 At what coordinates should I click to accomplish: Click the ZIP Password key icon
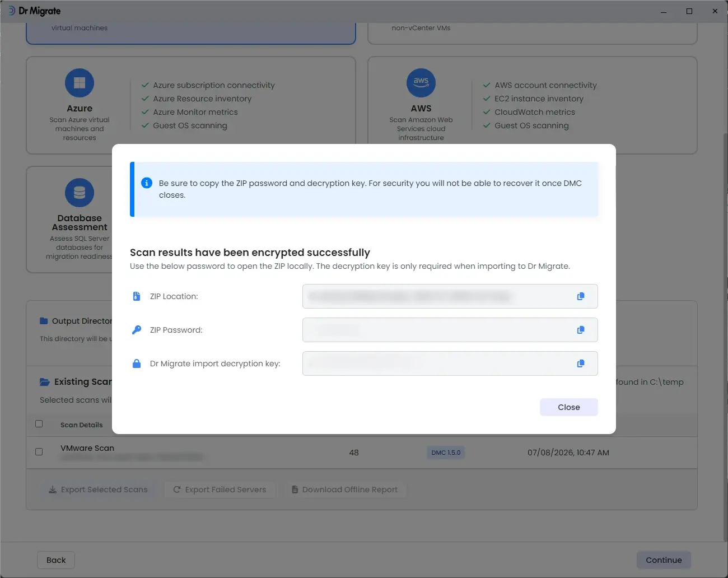(x=136, y=330)
